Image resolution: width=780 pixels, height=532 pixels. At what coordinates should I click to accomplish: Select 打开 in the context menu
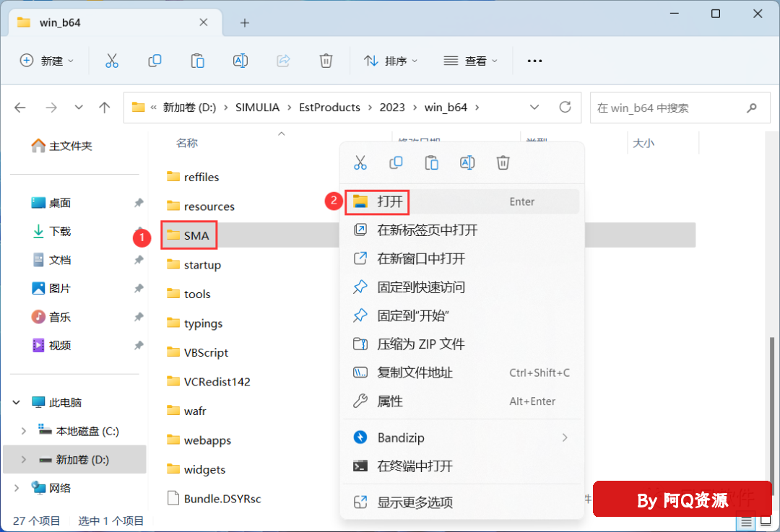[390, 201]
